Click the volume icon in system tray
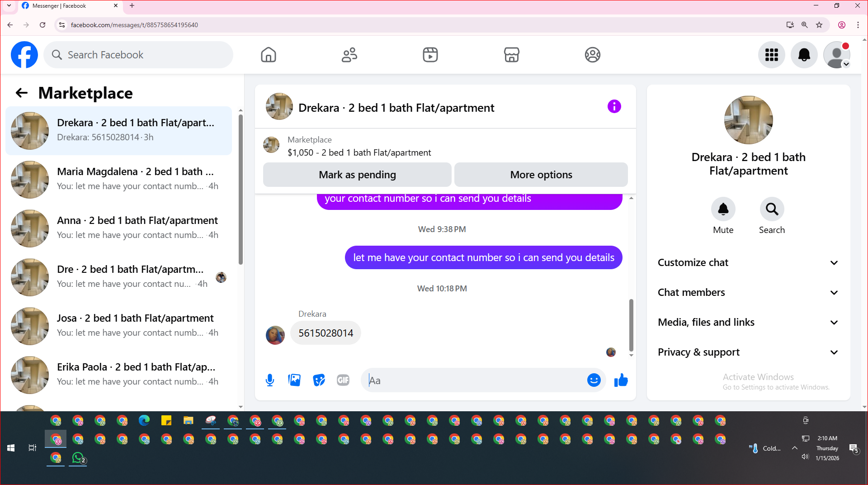 click(805, 456)
